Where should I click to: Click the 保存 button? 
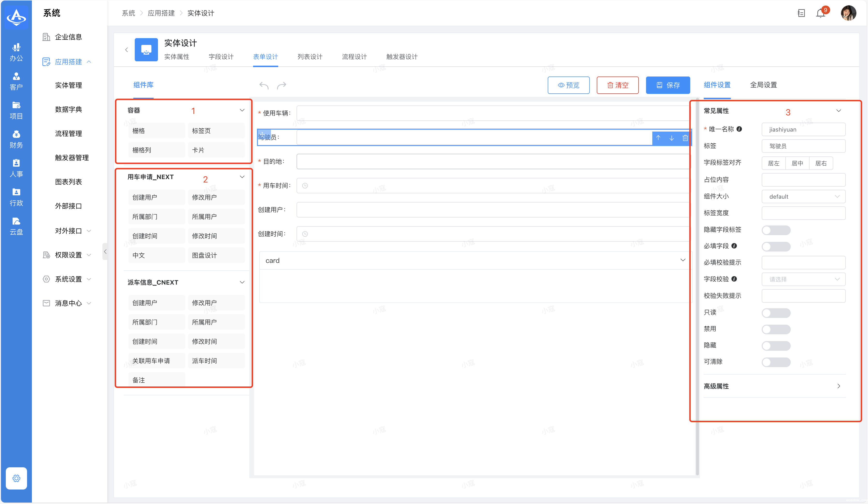[x=668, y=85]
